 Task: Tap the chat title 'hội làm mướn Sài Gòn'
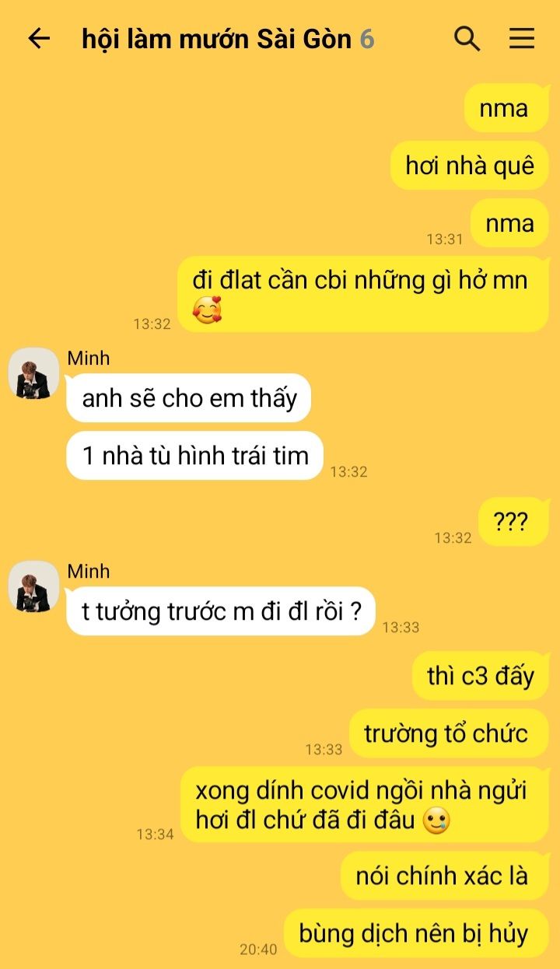(217, 39)
